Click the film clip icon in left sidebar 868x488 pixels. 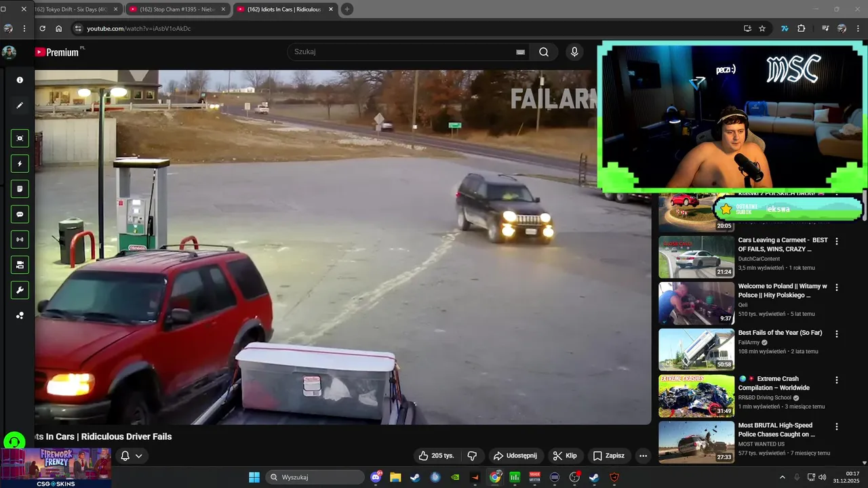20,265
